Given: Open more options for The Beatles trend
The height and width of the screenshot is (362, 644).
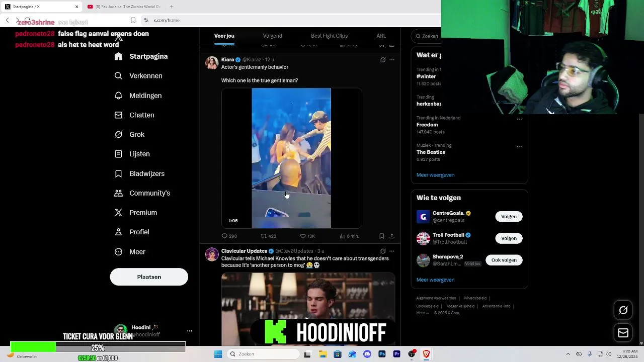Looking at the screenshot, I should click(x=519, y=146).
